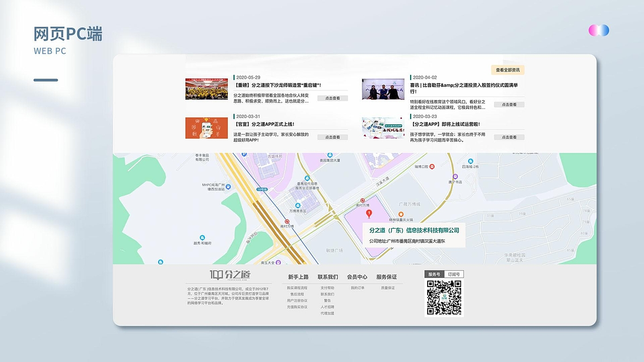
Task: Click the 查看全部资讯 button
Action: [507, 70]
